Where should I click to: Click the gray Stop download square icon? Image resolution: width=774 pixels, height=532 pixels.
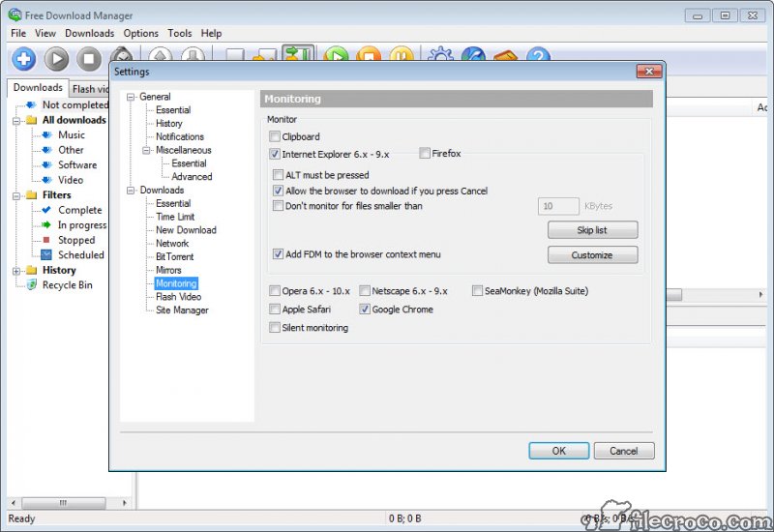point(89,59)
